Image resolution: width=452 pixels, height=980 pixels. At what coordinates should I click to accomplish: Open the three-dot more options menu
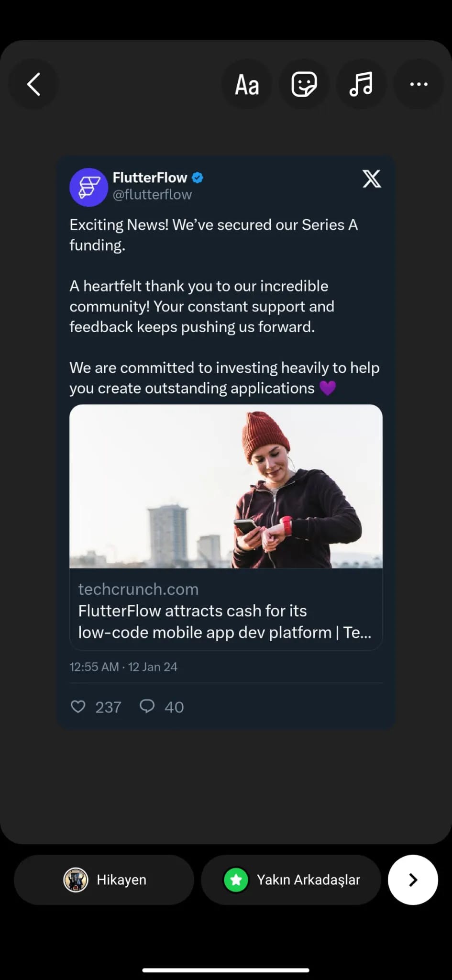point(419,85)
